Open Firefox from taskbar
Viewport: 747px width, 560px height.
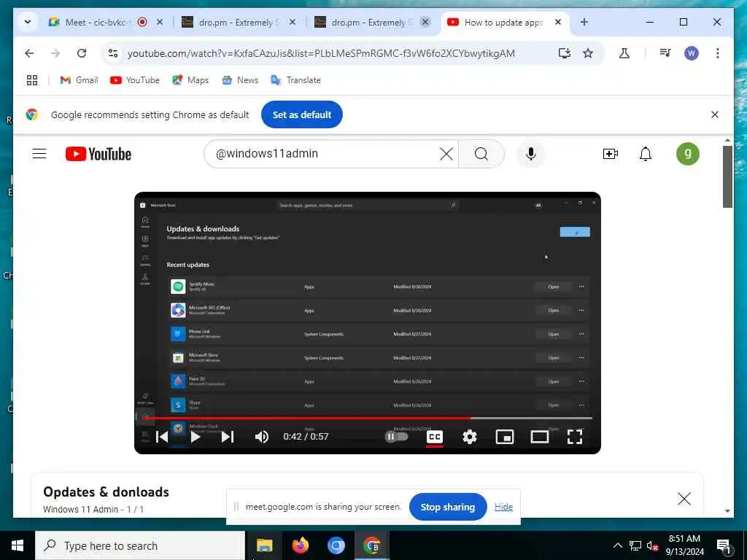coord(300,545)
